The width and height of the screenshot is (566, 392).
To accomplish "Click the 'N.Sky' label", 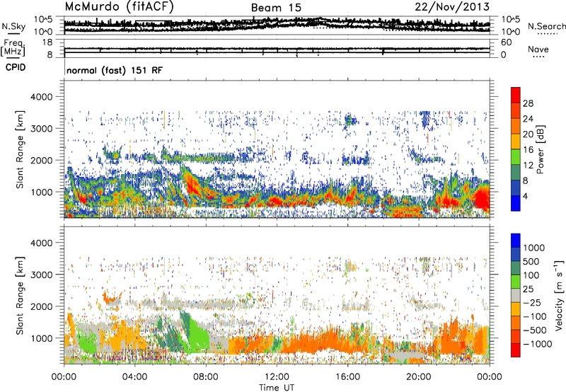I will [x=13, y=26].
